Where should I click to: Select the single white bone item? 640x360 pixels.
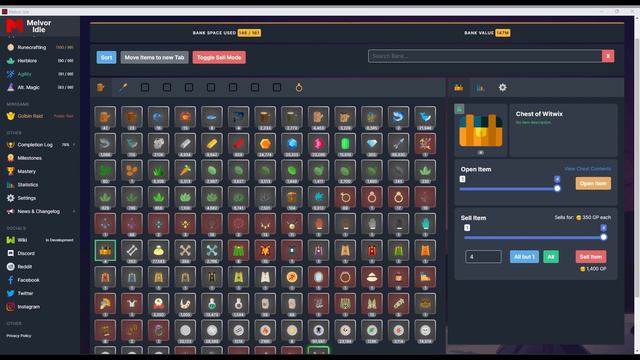pos(132,251)
